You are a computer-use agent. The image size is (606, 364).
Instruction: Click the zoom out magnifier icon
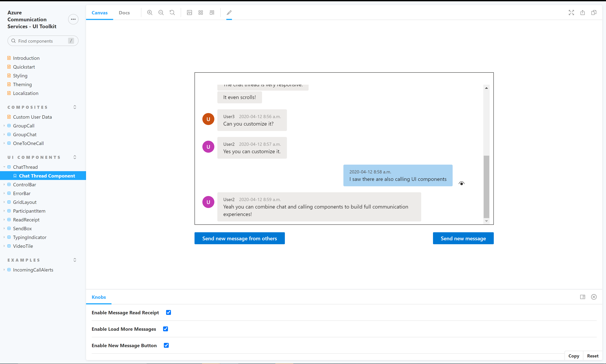tap(161, 13)
